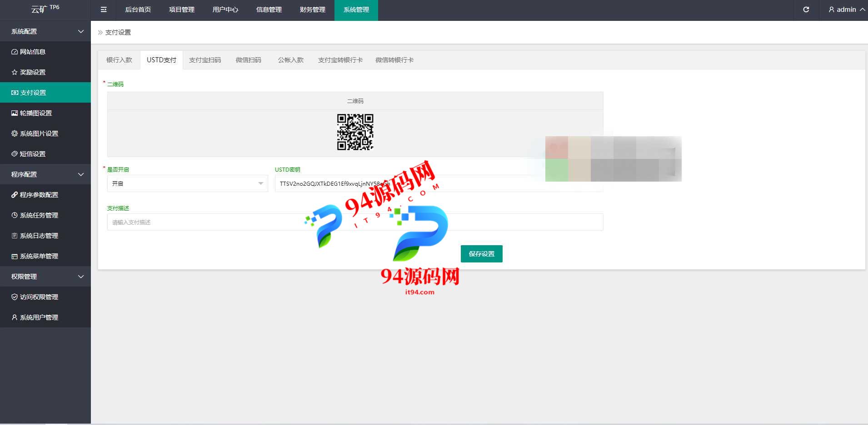
Task: Select the USTD支付 tab
Action: pyautogui.click(x=161, y=60)
